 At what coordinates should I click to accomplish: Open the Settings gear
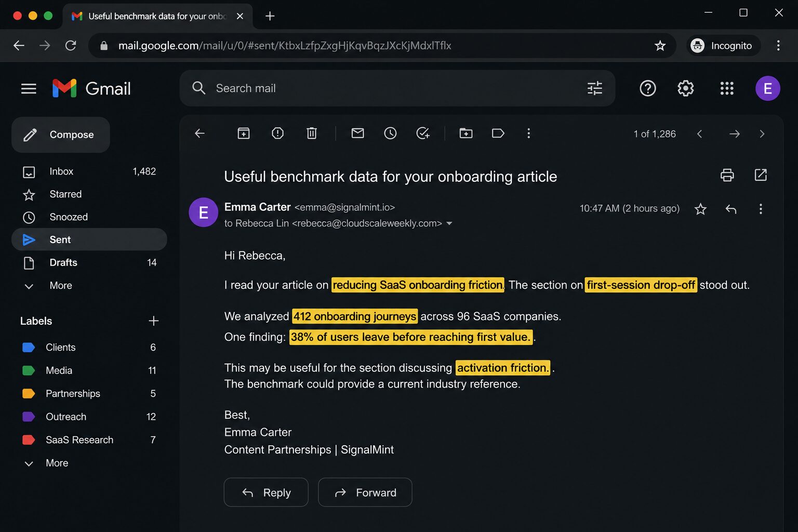coord(686,88)
